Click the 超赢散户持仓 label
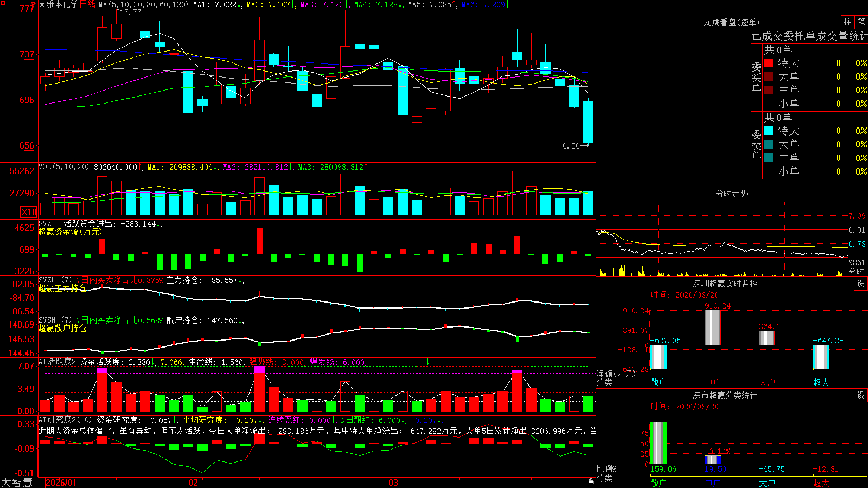Image resolution: width=868 pixels, height=488 pixels. pyautogui.click(x=62, y=328)
